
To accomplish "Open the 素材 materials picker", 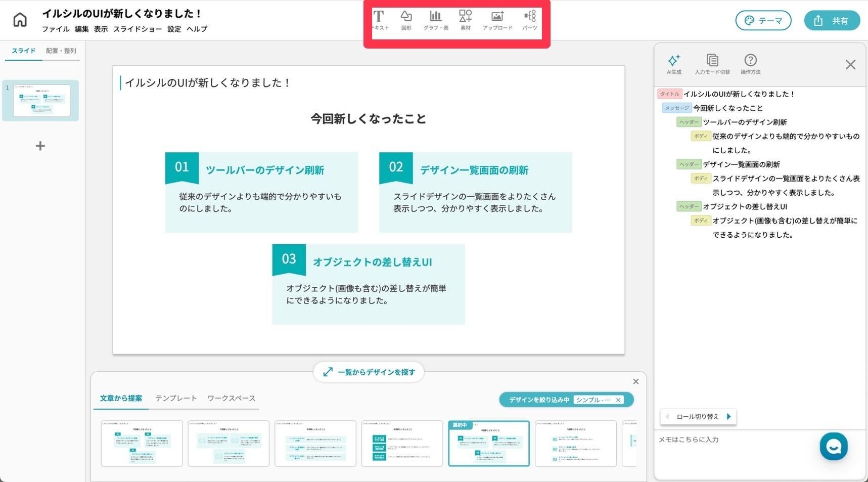I will pos(465,20).
